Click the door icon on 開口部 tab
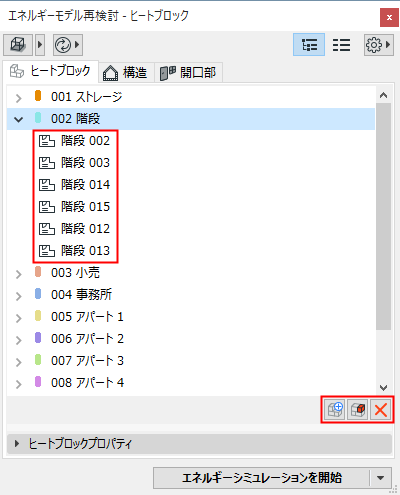 (168, 73)
